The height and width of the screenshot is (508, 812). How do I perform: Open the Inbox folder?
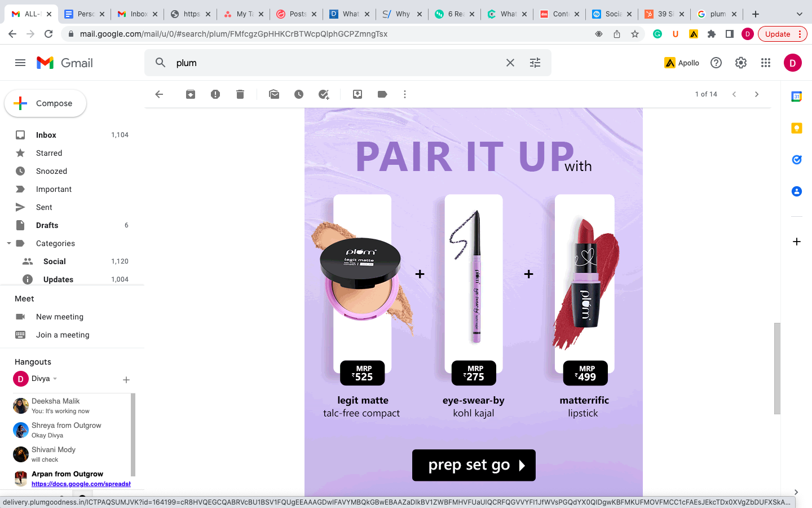(46, 135)
